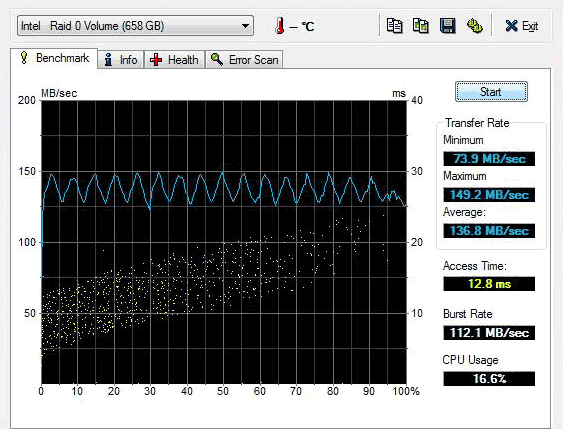This screenshot has width=563, height=429.
Task: Click the blue X Exit icon
Action: pyautogui.click(x=511, y=26)
